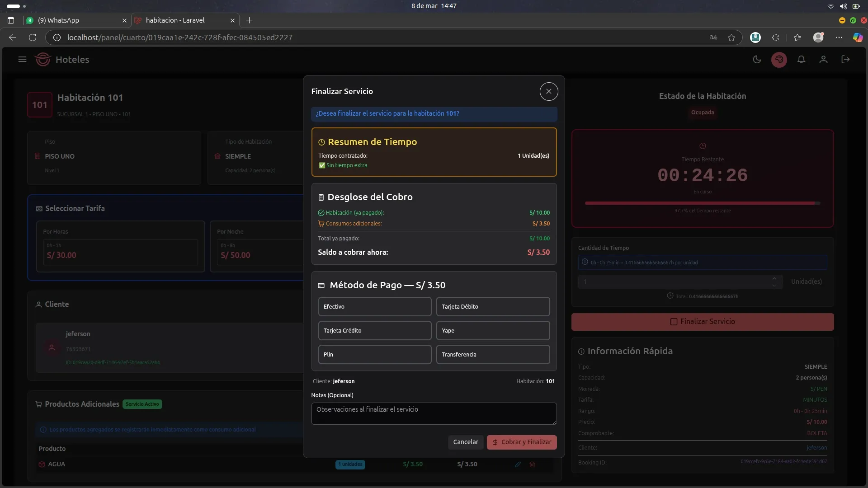Image resolution: width=868 pixels, height=488 pixels.
Task: Open the notifications bell
Action: coord(801,60)
